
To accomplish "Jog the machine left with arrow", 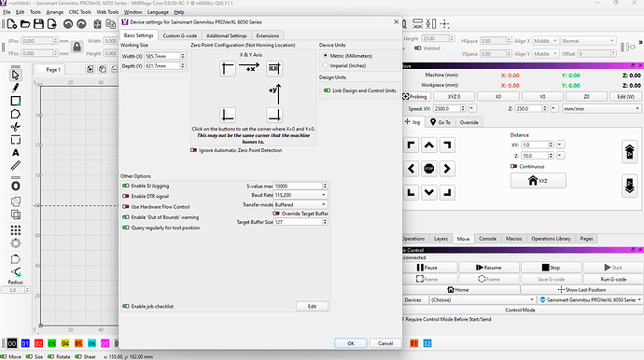I will [x=411, y=169].
